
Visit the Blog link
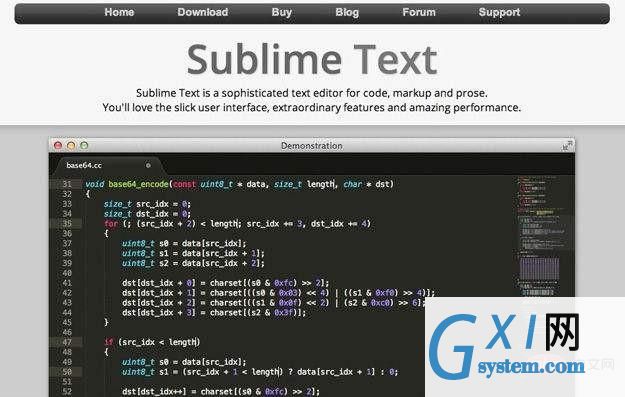[x=347, y=12]
